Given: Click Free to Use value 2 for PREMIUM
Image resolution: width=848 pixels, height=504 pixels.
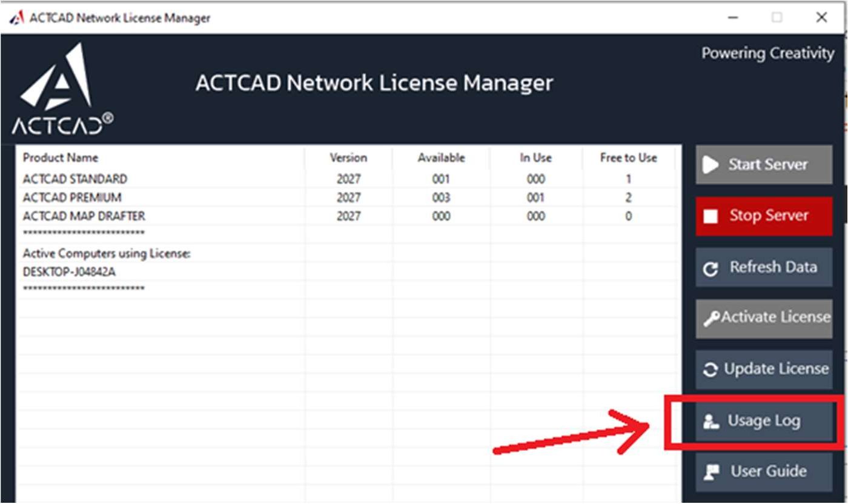Looking at the screenshot, I should tap(628, 197).
